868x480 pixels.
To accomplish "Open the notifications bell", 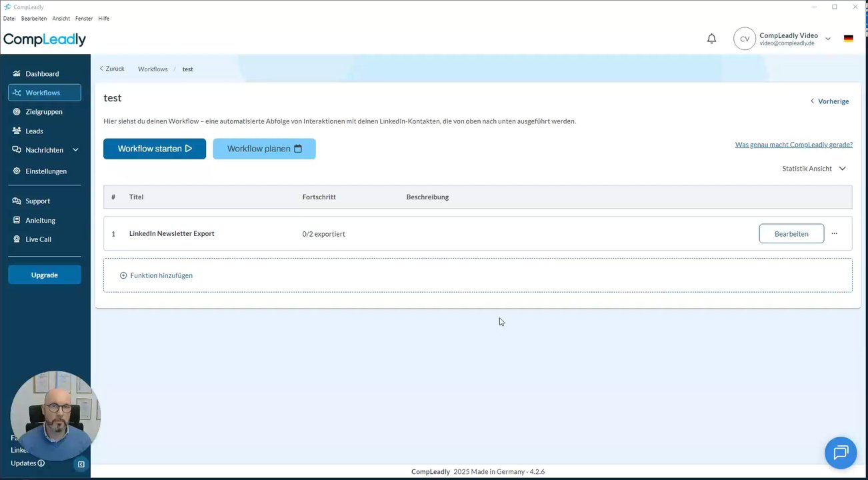I will [711, 39].
